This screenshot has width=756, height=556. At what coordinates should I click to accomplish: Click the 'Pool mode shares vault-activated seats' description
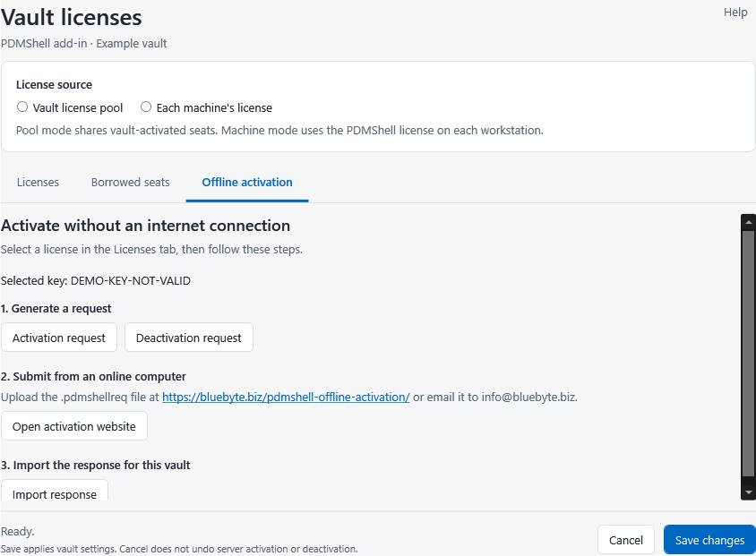pyautogui.click(x=279, y=130)
